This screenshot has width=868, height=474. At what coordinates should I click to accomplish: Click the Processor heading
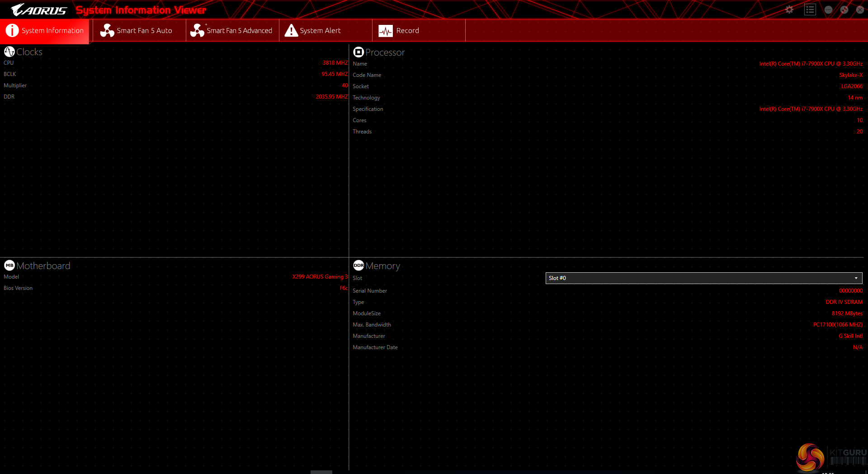[385, 52]
